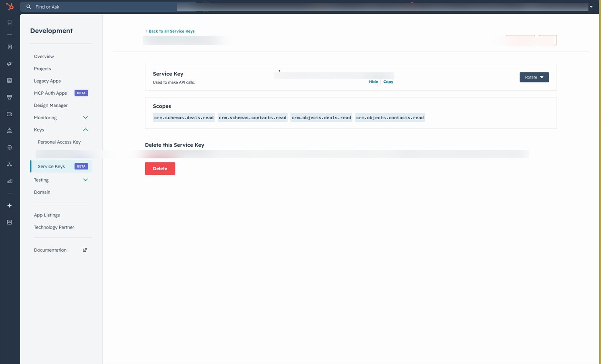Open the MCP Auth Apps page
The height and width of the screenshot is (364, 601).
(x=50, y=93)
